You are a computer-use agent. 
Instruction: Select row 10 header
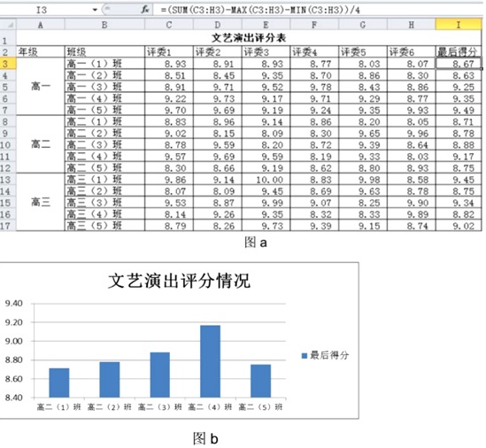tap(8, 145)
